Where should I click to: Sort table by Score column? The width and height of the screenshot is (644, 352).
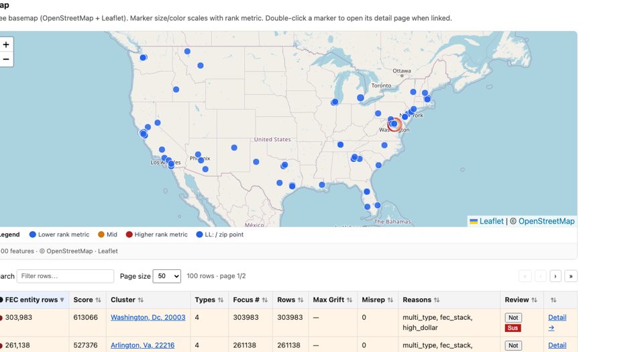(x=87, y=300)
